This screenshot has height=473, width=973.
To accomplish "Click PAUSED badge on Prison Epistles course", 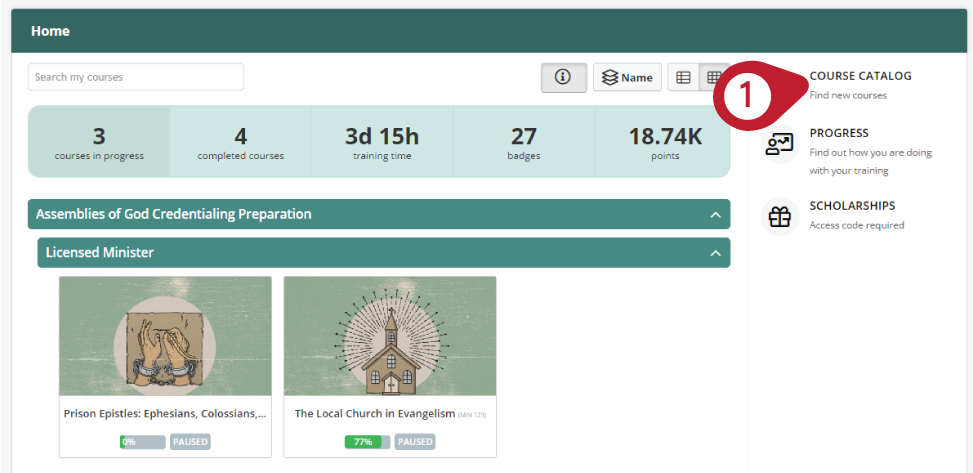I will point(190,442).
